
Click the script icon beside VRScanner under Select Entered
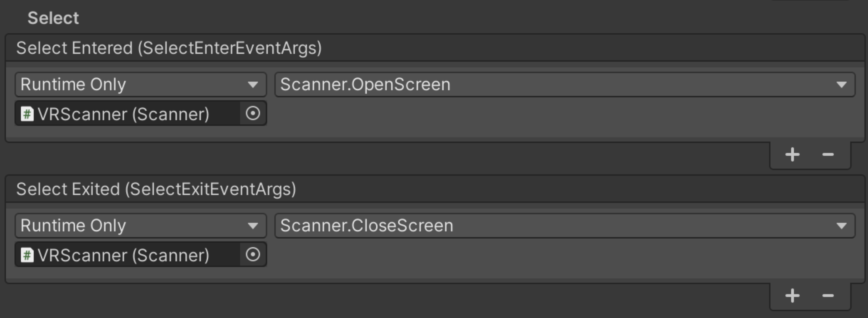27,113
